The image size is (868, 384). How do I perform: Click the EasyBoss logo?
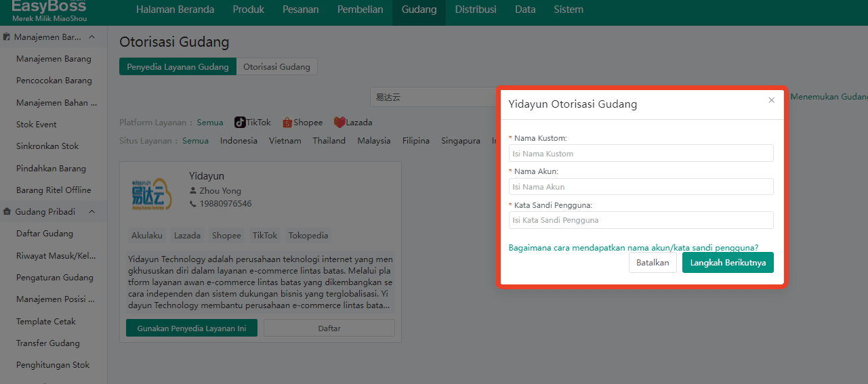click(49, 11)
